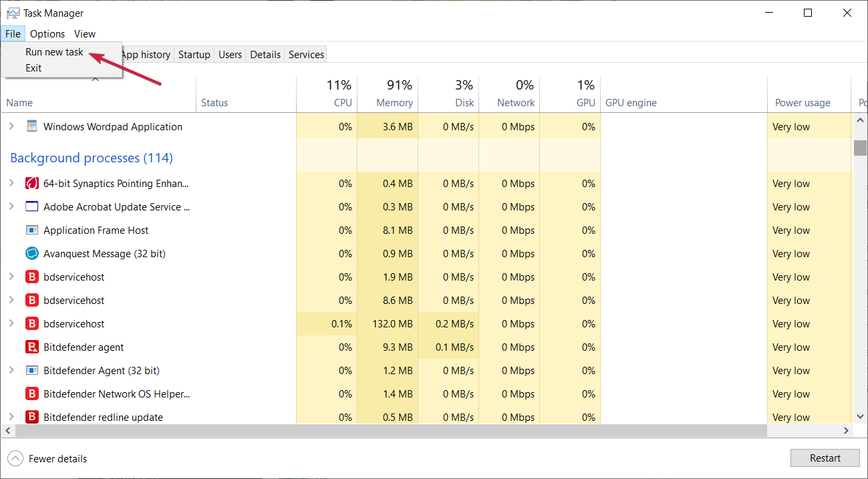Click the vertical scrollbar thumb
The height and width of the screenshot is (479, 868).
point(860,148)
